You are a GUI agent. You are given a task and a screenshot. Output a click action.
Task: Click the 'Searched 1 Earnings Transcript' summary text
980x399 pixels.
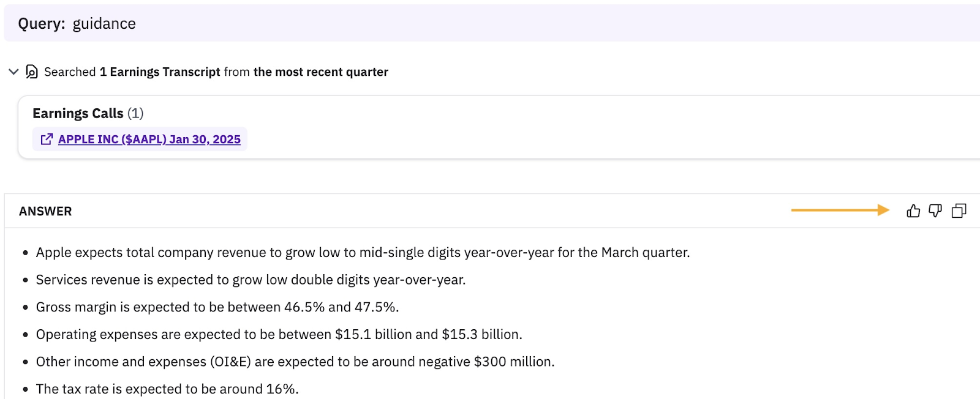tap(132, 72)
